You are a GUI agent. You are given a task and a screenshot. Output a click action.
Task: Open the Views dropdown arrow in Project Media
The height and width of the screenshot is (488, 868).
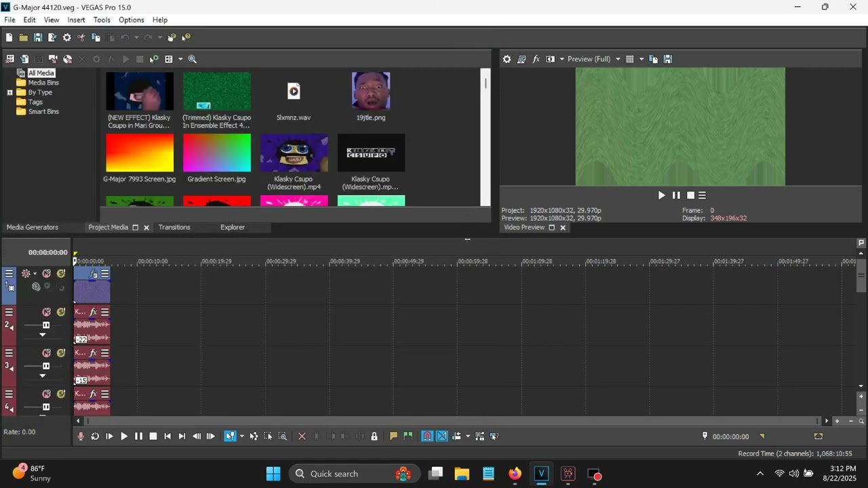tap(180, 59)
